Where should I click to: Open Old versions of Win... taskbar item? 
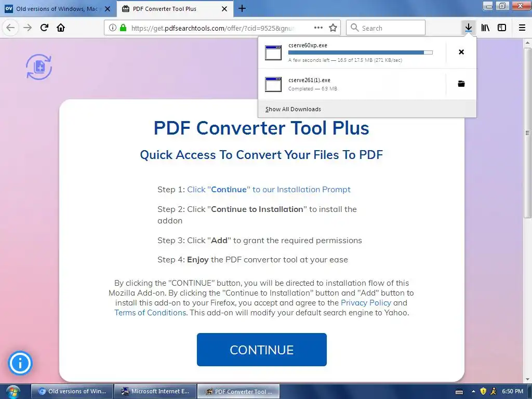(72, 391)
